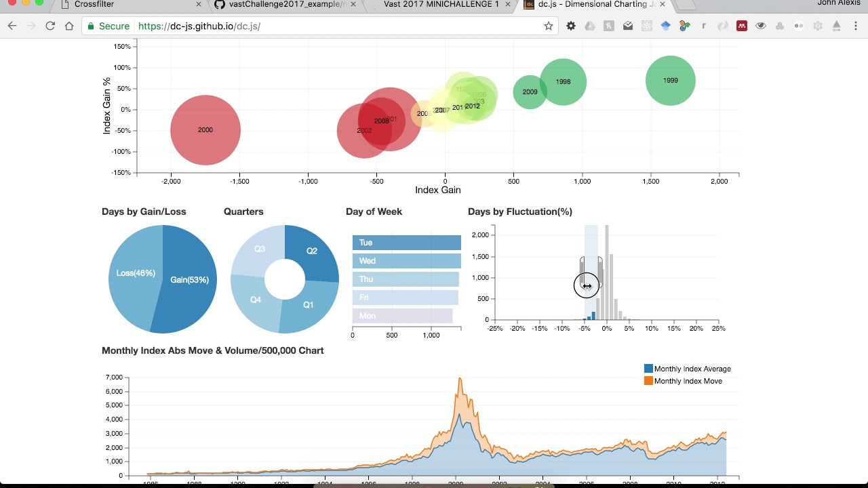Click the Monthly Index Move orange legend swatch
This screenshot has width=868, height=488.
click(x=648, y=381)
